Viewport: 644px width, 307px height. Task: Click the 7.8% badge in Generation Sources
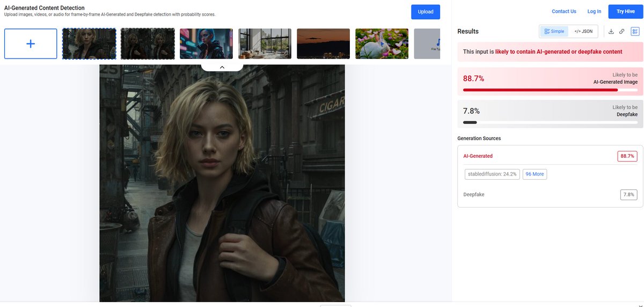pos(628,194)
